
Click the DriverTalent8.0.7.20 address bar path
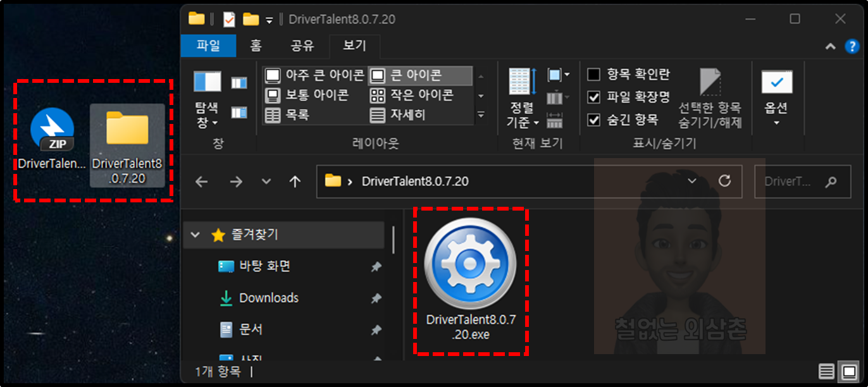point(415,181)
